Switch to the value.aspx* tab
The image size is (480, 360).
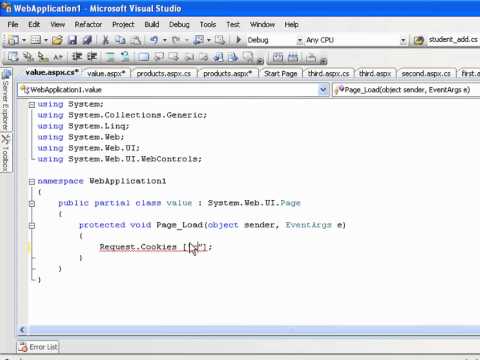pos(106,73)
